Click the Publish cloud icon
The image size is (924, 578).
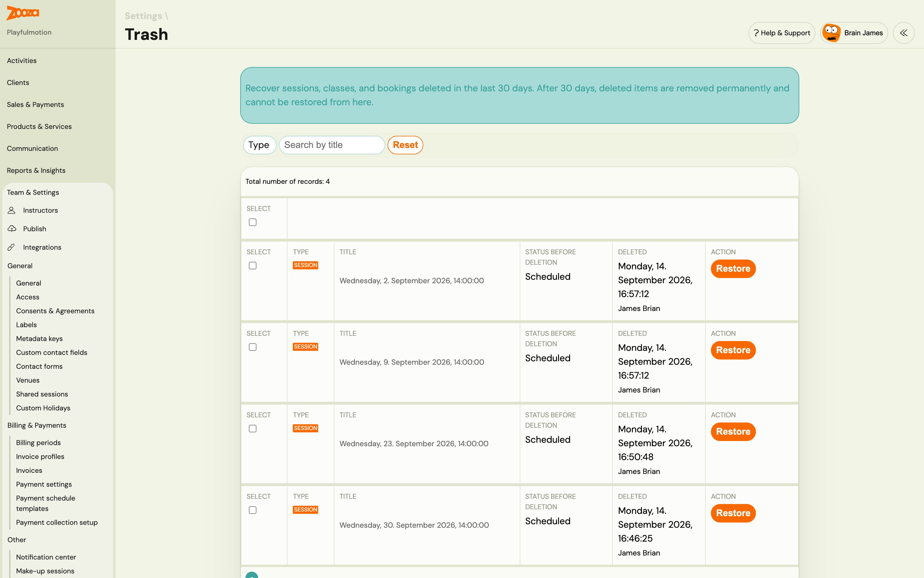tap(12, 229)
